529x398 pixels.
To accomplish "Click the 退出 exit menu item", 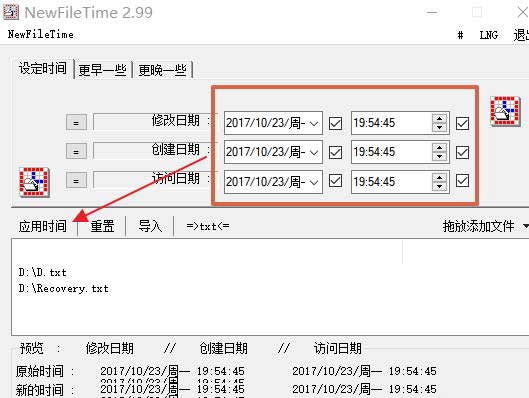I will point(521,35).
